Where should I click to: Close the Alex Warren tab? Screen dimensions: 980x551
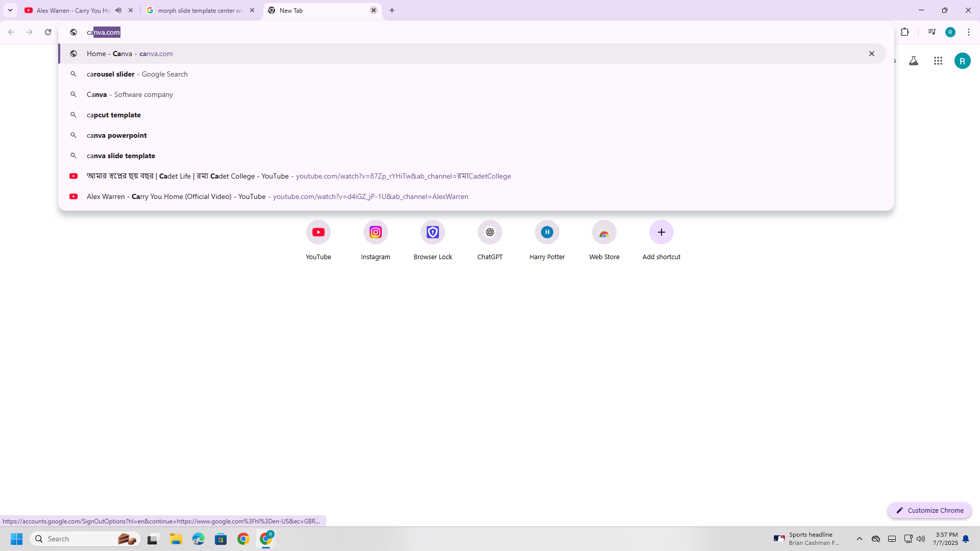[131, 10]
